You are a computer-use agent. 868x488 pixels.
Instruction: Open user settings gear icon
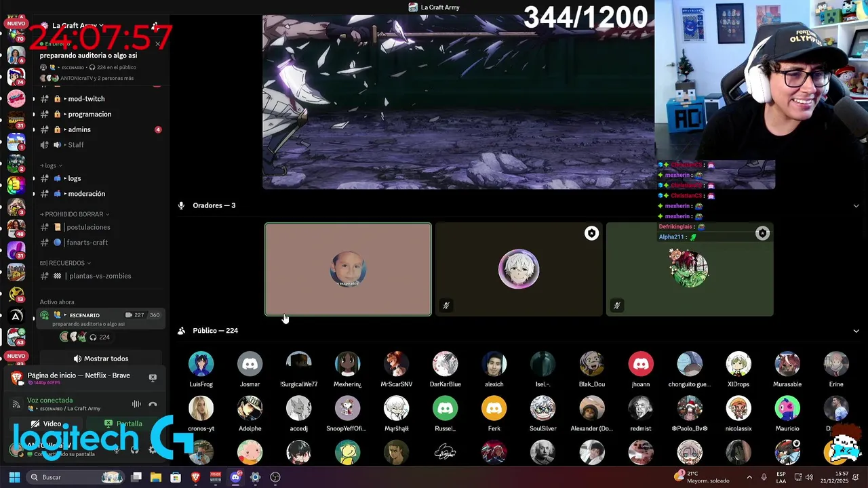(152, 449)
